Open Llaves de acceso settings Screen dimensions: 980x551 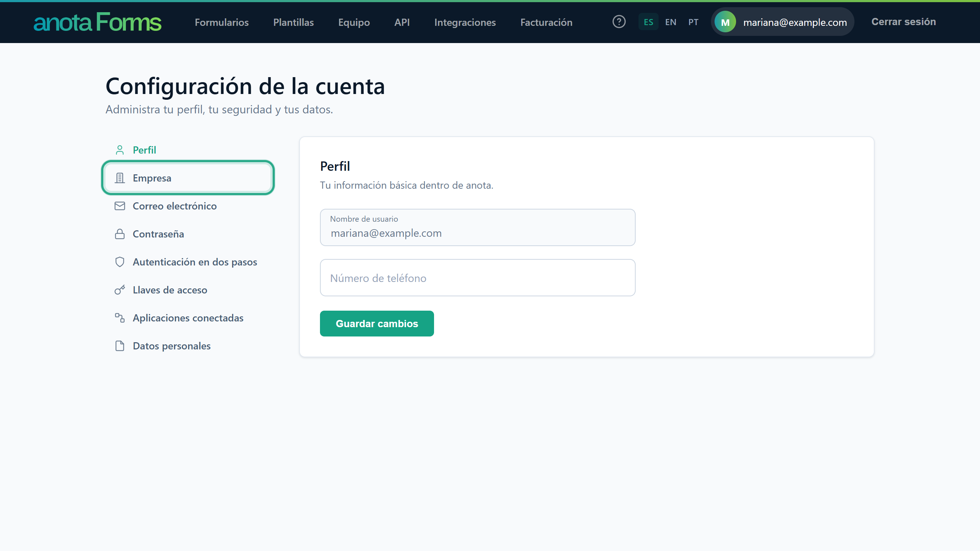click(188, 289)
